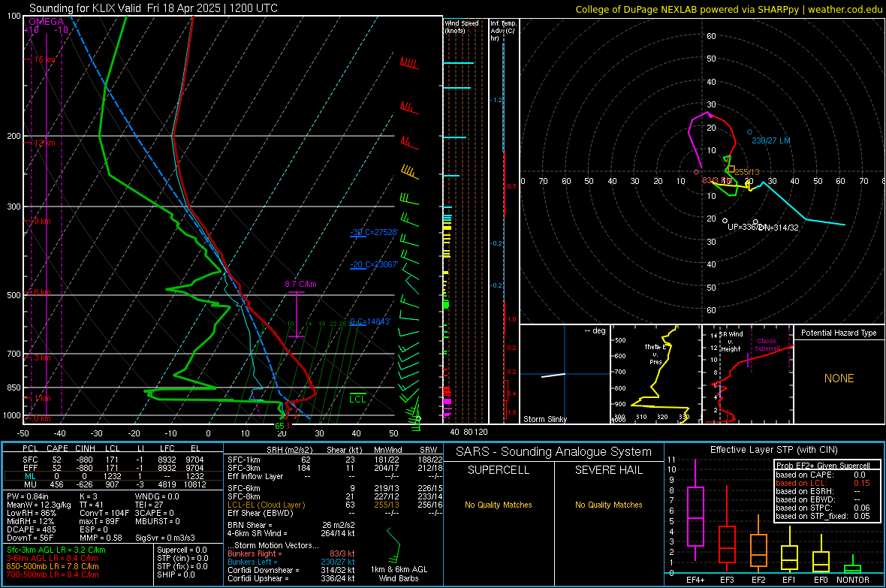Image resolution: width=886 pixels, height=588 pixels.
Task: Click the Corfidi Downshear = label
Action: [x=264, y=571]
